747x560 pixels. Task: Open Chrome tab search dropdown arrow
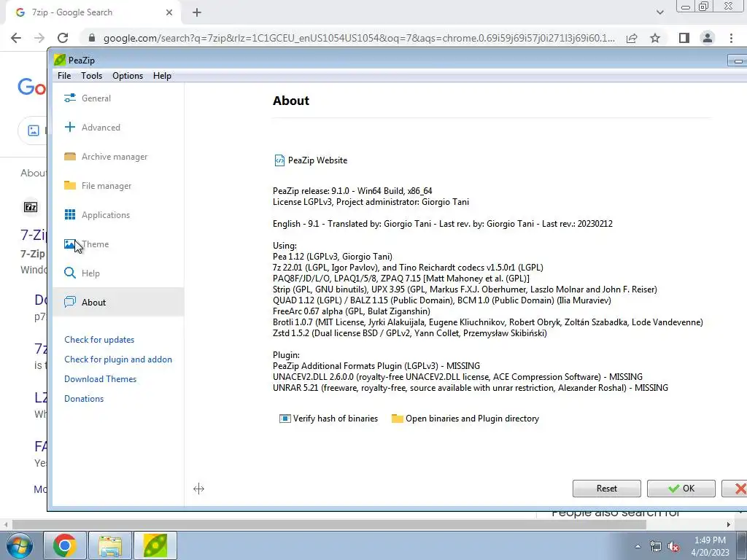click(659, 12)
